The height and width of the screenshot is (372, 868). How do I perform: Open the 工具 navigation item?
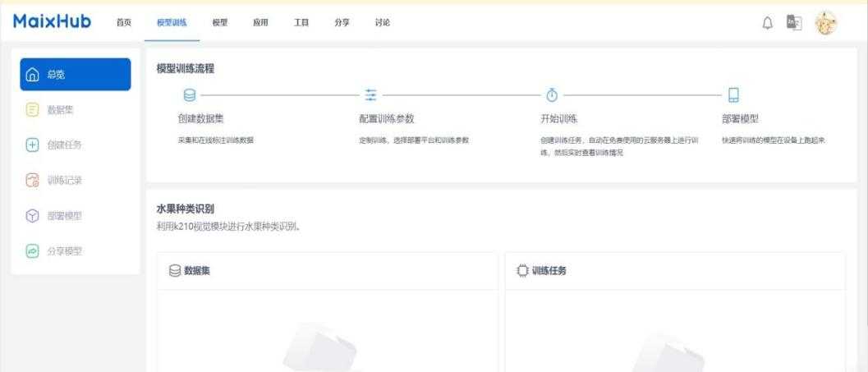[x=301, y=23]
